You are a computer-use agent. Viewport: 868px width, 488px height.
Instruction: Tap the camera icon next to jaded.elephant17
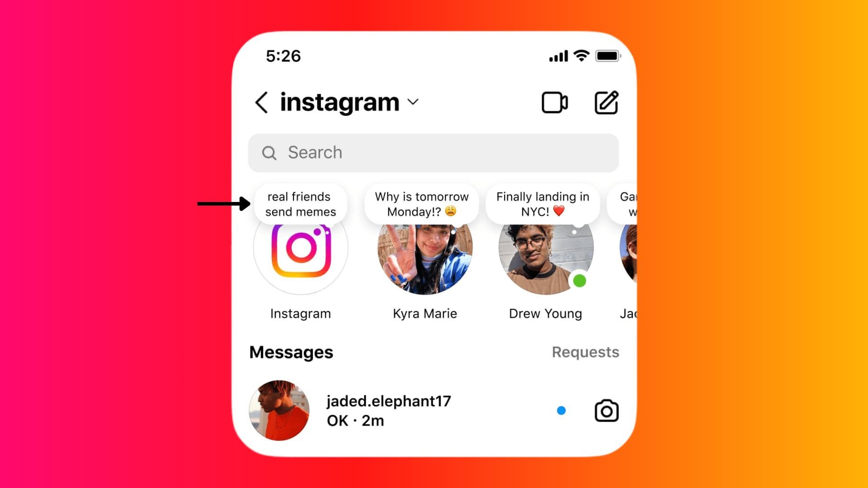tap(606, 411)
